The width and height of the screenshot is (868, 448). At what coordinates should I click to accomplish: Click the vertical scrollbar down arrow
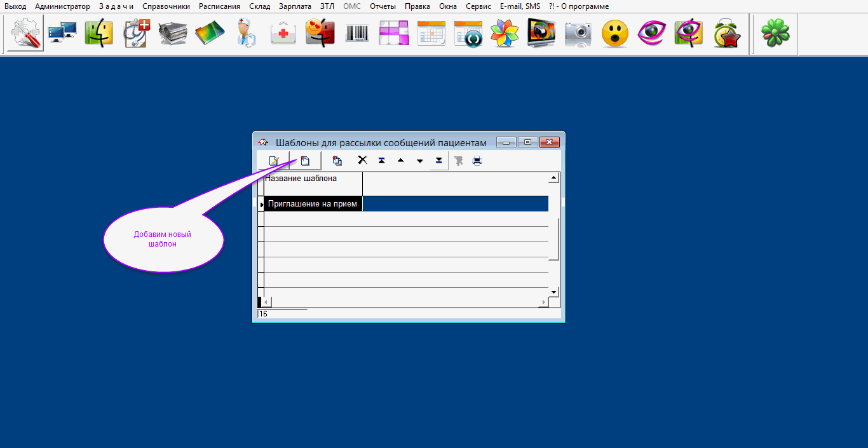coord(553,292)
